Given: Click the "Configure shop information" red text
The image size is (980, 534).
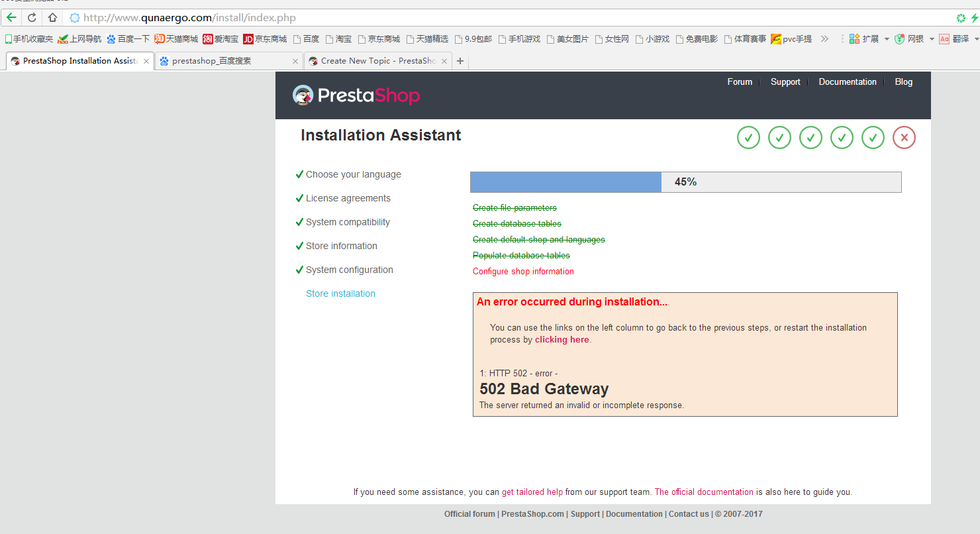Looking at the screenshot, I should pos(523,272).
